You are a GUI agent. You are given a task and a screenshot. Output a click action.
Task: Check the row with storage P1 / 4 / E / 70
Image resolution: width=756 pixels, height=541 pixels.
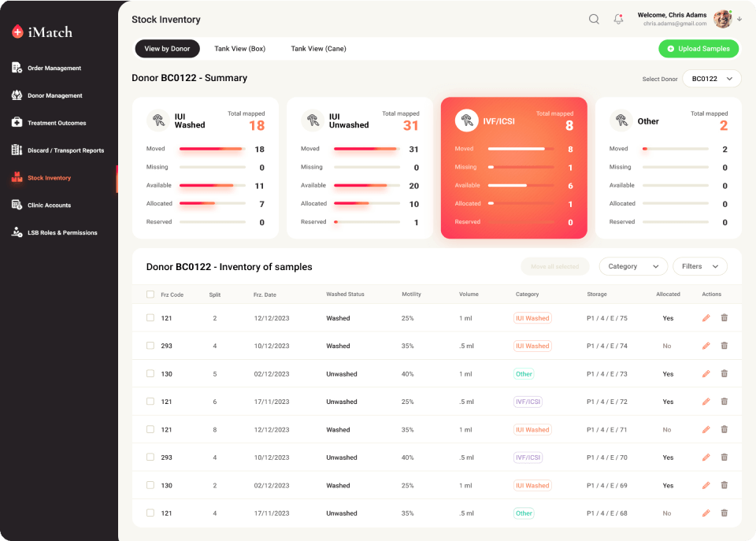(x=150, y=457)
